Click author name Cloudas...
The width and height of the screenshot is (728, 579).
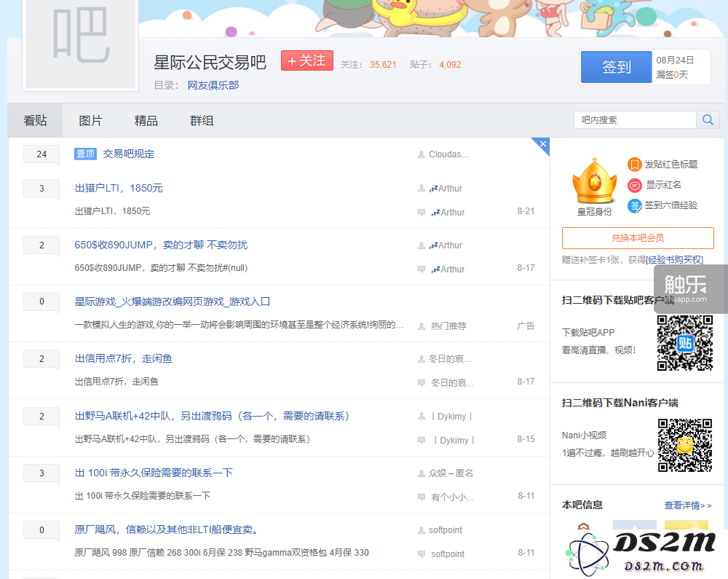(x=449, y=154)
